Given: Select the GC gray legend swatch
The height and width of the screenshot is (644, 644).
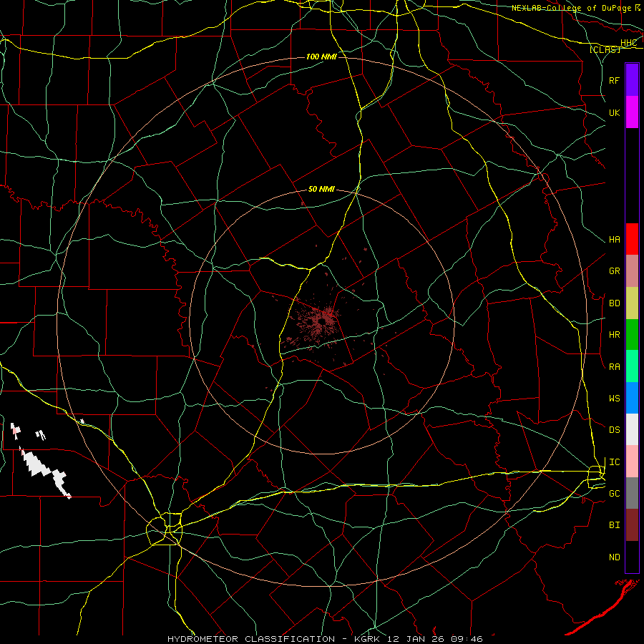Looking at the screenshot, I should [632, 493].
